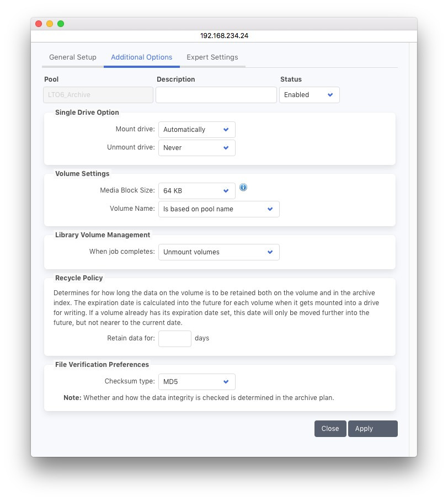Open the Unmount drive dropdown
448x501 pixels.
[196, 148]
